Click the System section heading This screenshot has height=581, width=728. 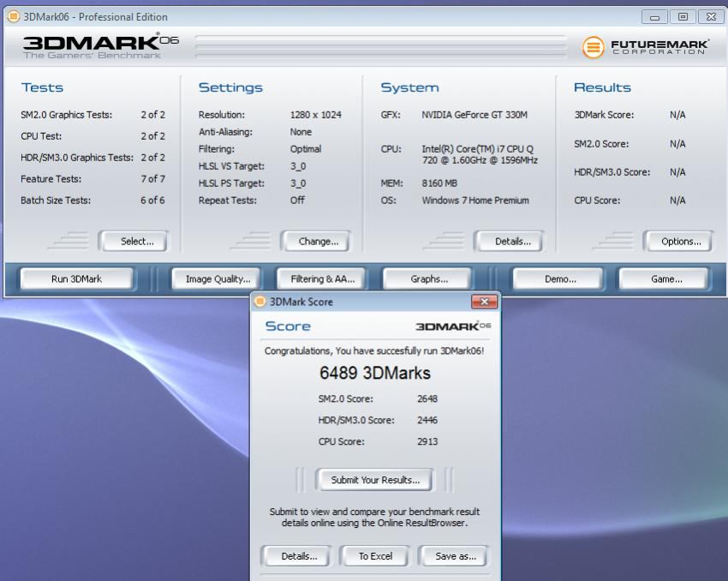click(x=409, y=87)
